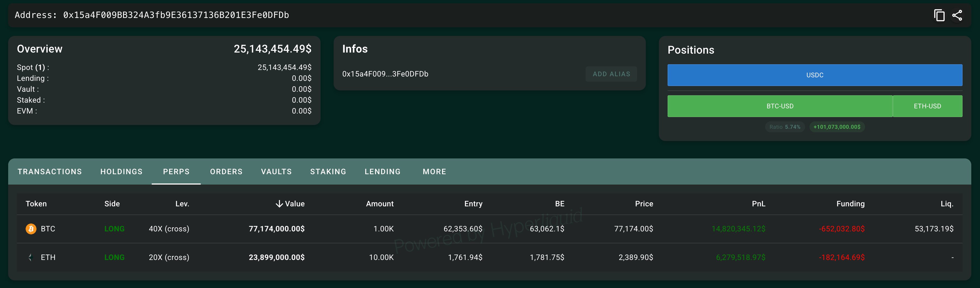Viewport: 980px width, 288px height.
Task: Click the ETH position value 23,899,000.00$
Action: point(276,257)
